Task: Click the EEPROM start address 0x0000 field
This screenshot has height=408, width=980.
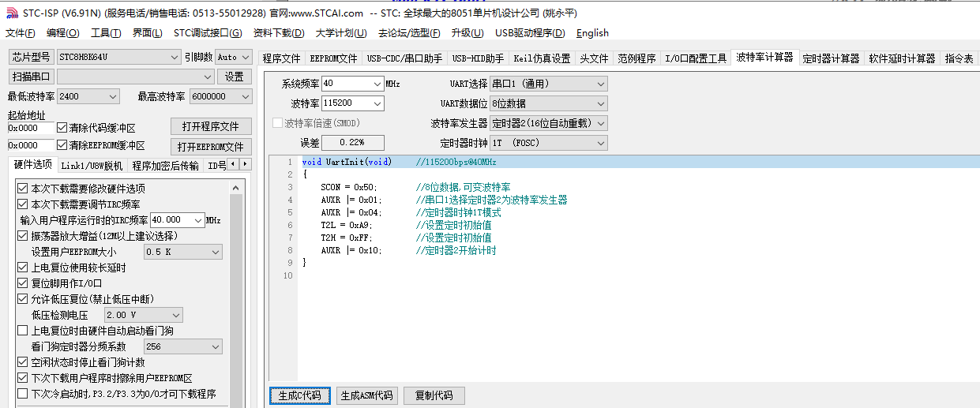Action: pyautogui.click(x=31, y=145)
